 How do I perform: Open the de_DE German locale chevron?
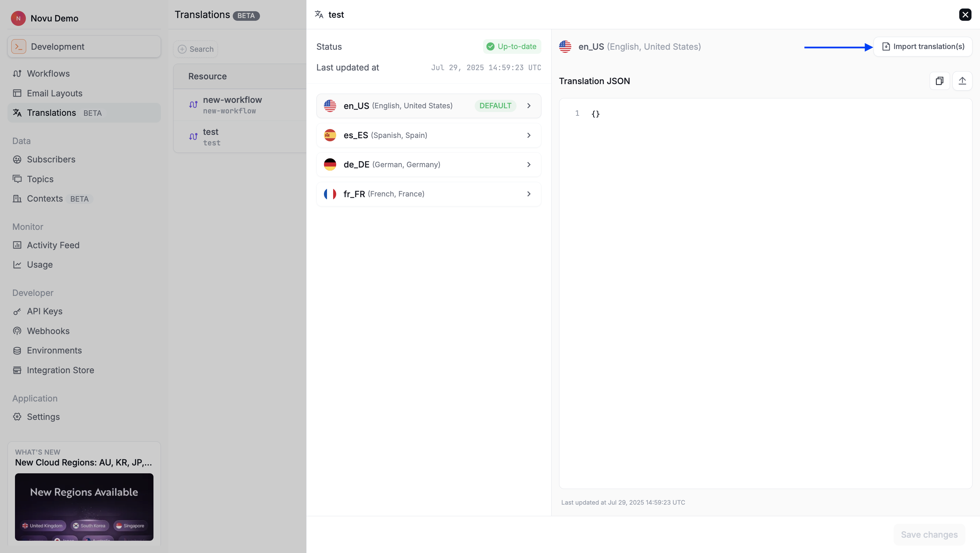[529, 165]
